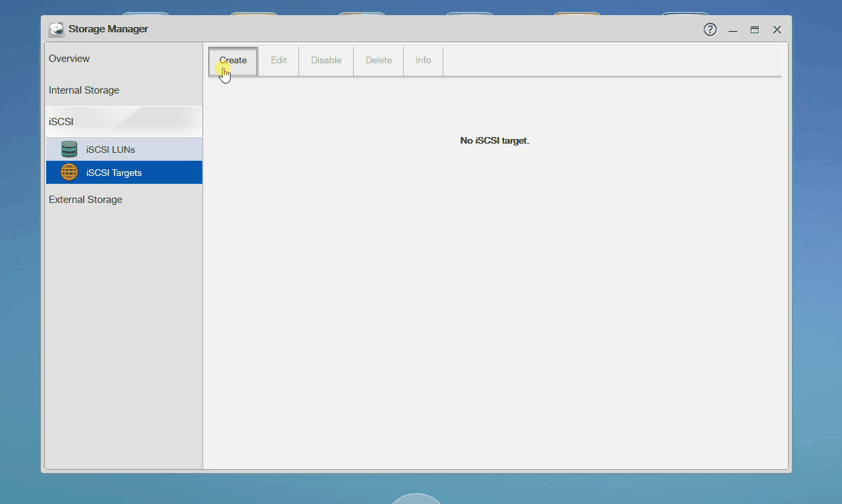
Task: Select the iSCSI section header
Action: click(124, 122)
